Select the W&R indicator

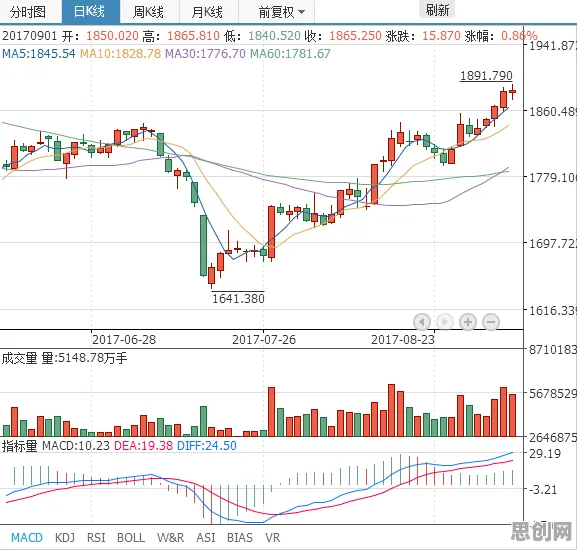[x=170, y=537]
